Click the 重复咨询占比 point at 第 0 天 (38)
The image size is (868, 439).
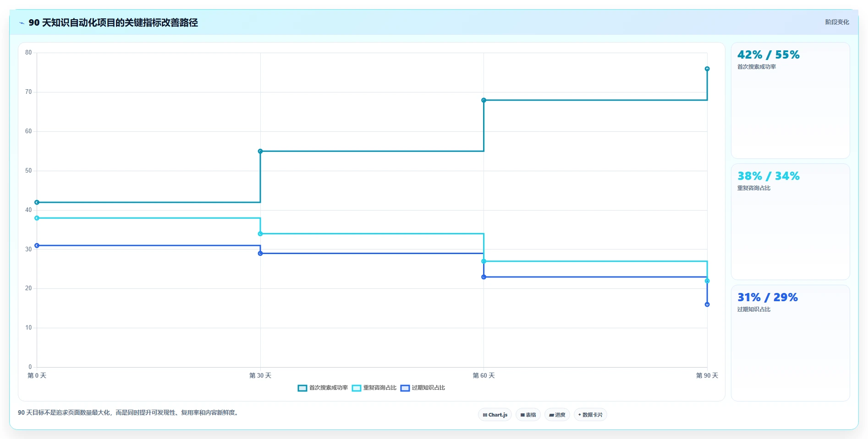click(x=37, y=218)
